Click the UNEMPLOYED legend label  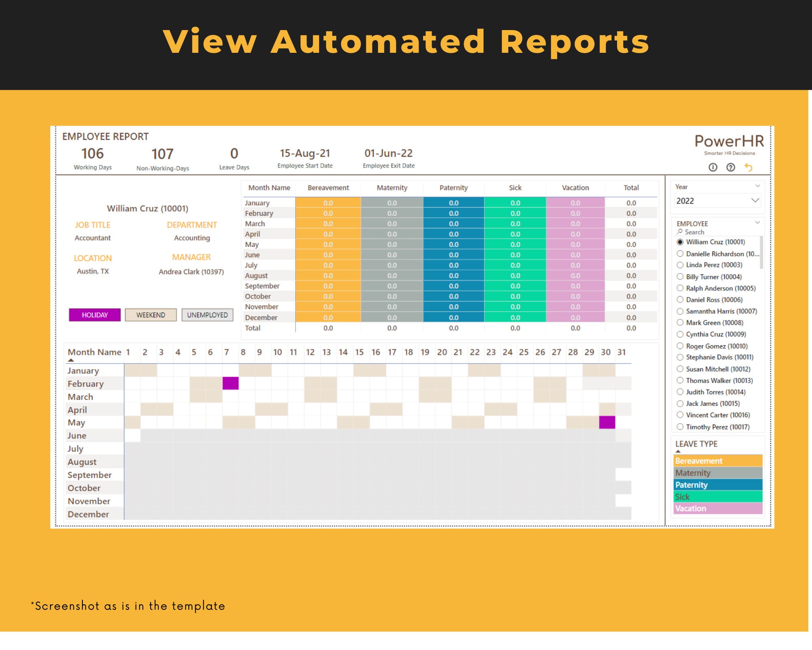[207, 314]
